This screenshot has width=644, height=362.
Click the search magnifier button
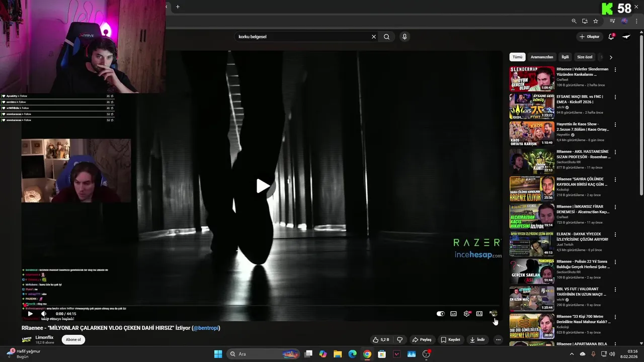point(386,37)
